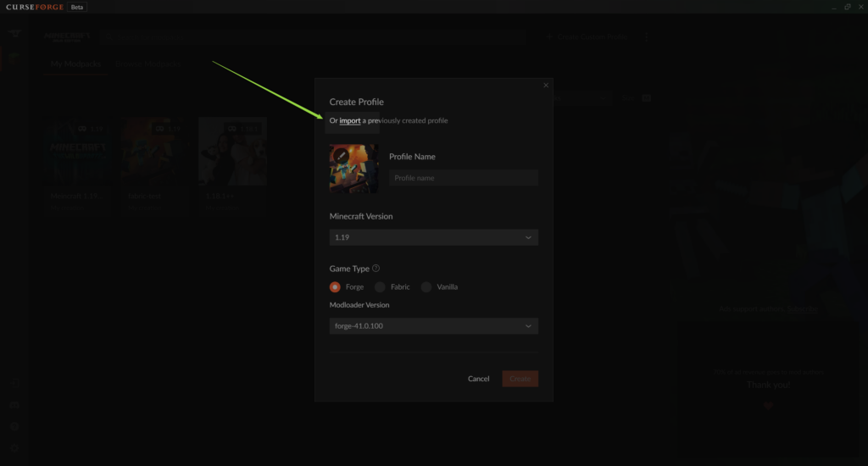Close the Create Profile dialog
The image size is (868, 466).
(546, 86)
